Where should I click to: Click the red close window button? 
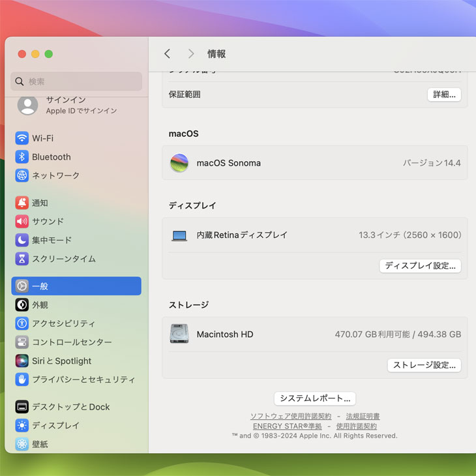click(x=22, y=54)
